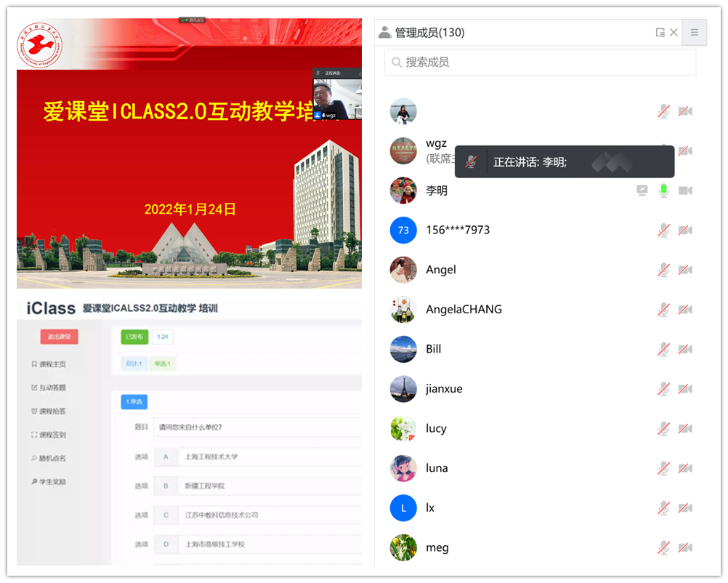
Task: Click muted microphone icon for meg
Action: [x=663, y=547]
